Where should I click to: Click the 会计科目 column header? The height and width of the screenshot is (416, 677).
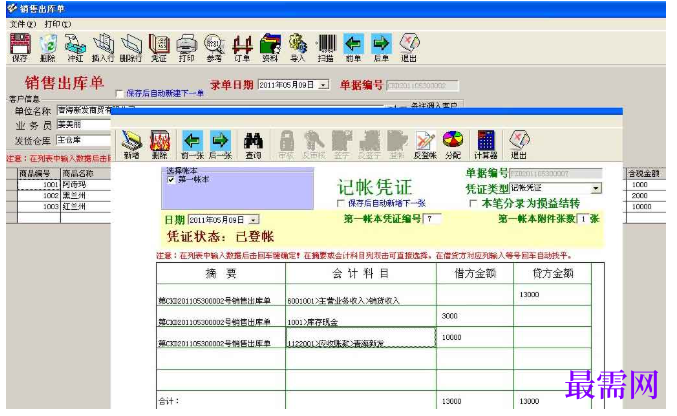(361, 273)
